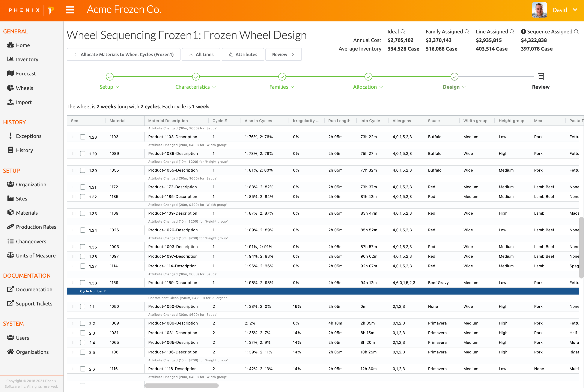Open the hamburger navigation menu

pyautogui.click(x=70, y=10)
